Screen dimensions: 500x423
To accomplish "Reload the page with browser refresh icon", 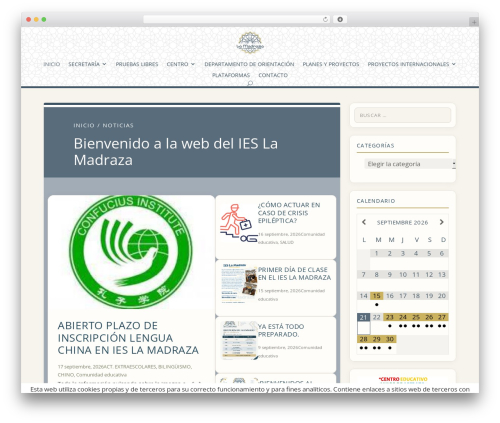I will [325, 19].
